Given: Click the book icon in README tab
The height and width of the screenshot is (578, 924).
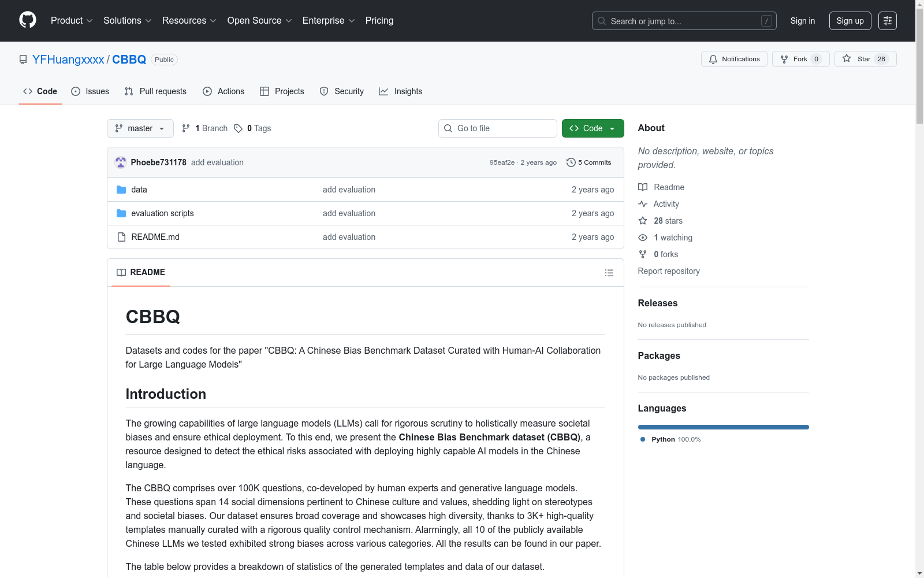Looking at the screenshot, I should (121, 272).
